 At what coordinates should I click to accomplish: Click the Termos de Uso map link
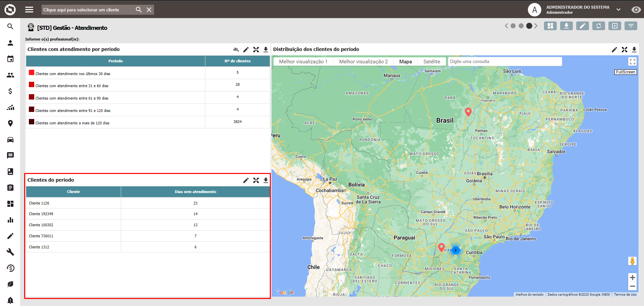click(x=625, y=295)
